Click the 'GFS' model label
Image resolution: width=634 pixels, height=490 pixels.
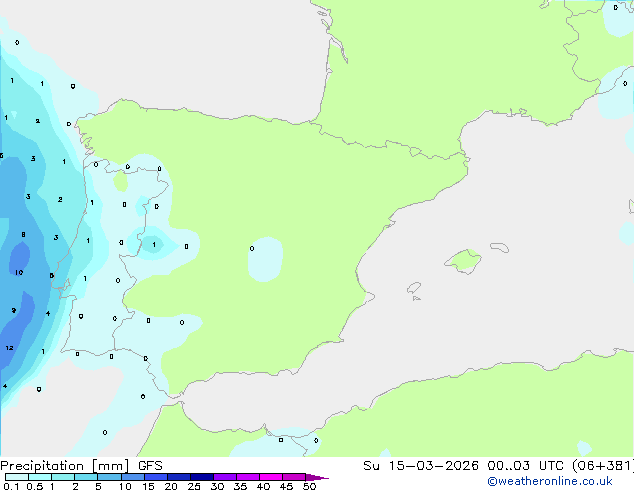150,466
